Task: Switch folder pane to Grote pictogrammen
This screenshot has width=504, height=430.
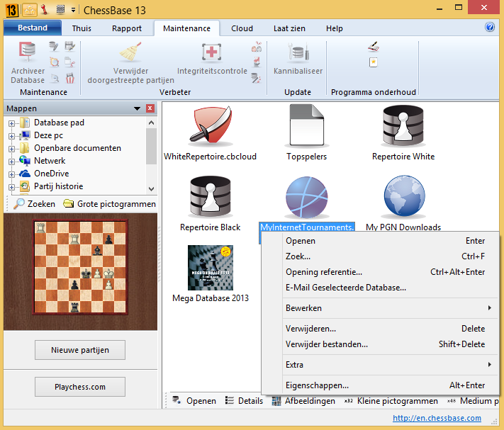Action: pos(109,204)
